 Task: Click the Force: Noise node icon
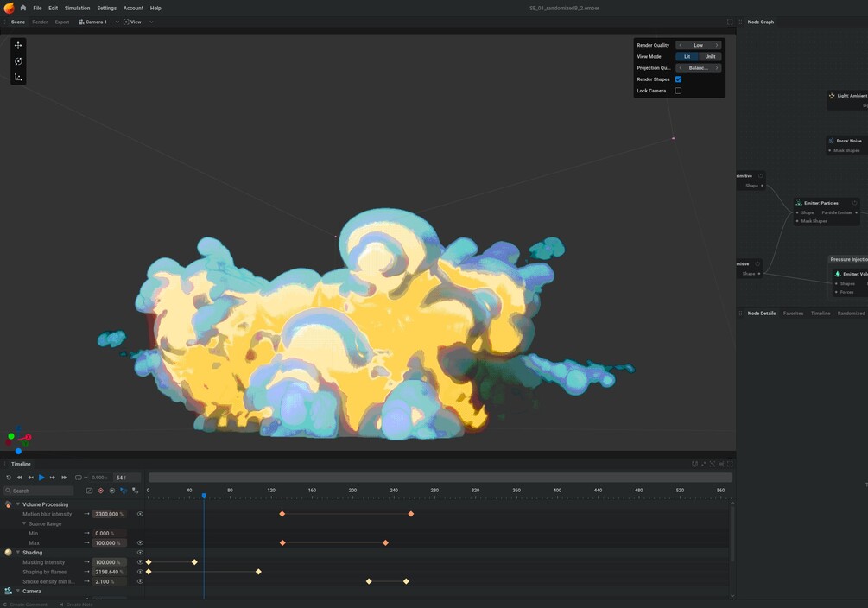[832, 141]
